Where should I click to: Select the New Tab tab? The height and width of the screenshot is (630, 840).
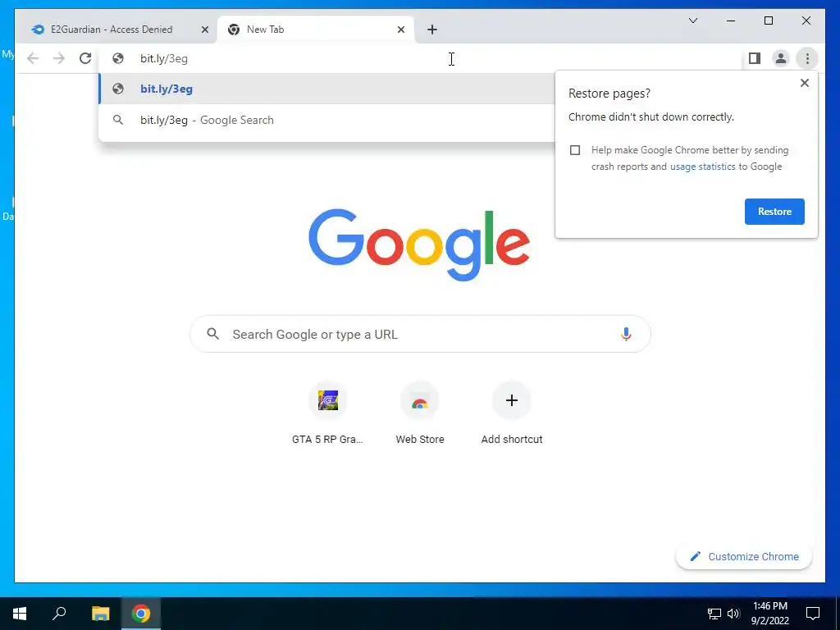[315, 30]
